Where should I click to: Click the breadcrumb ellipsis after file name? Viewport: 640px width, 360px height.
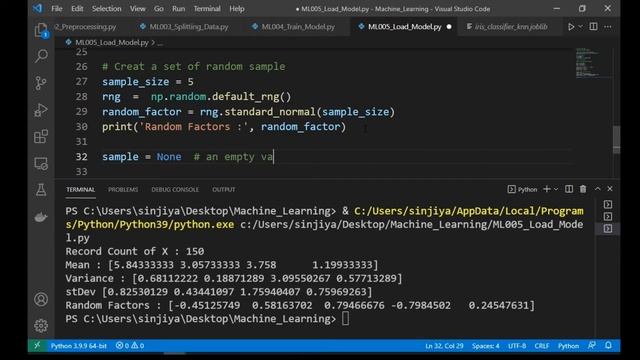click(x=160, y=43)
